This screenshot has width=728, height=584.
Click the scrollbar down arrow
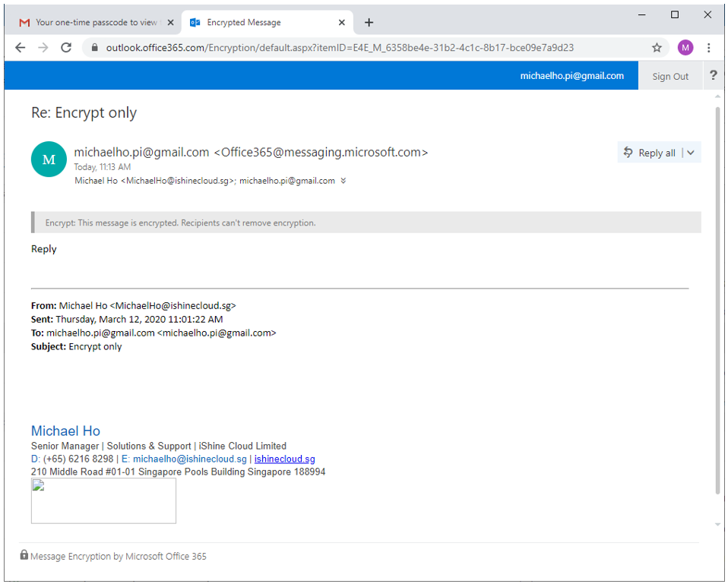click(718, 525)
